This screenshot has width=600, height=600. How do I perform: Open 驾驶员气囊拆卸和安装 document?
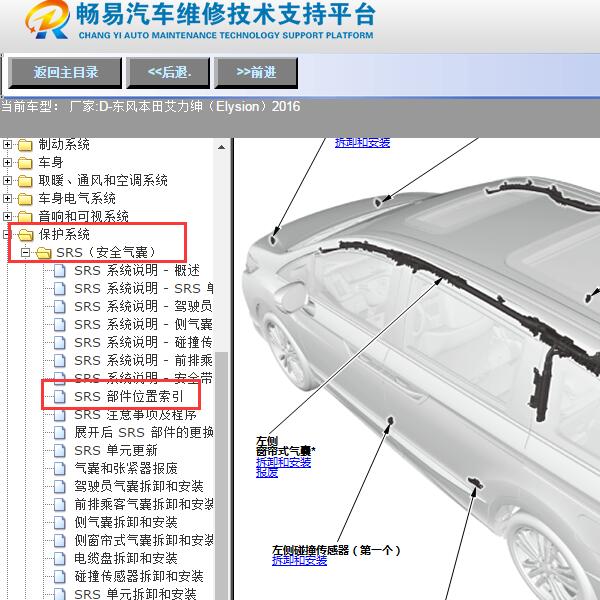pos(139,486)
